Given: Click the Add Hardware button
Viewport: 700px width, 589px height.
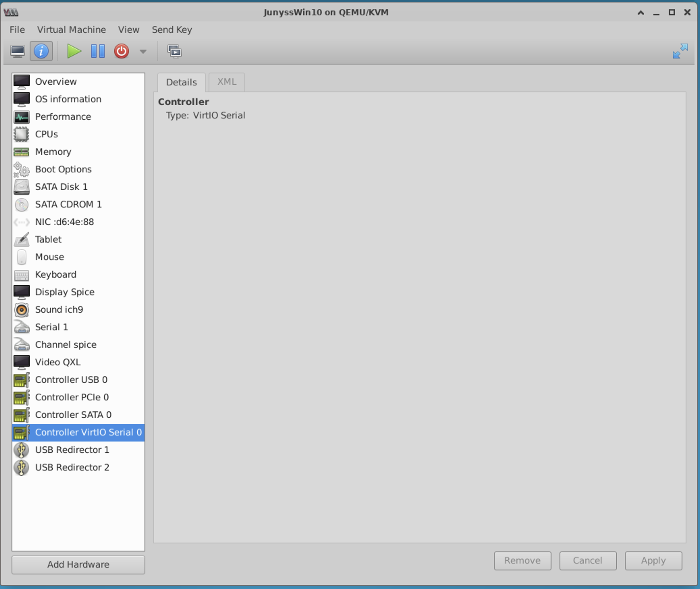Looking at the screenshot, I should pyautogui.click(x=78, y=564).
